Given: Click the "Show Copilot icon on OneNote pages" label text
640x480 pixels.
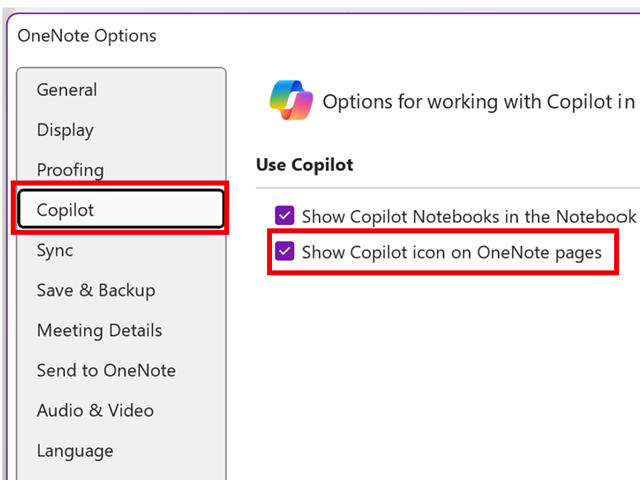Looking at the screenshot, I should [x=451, y=252].
